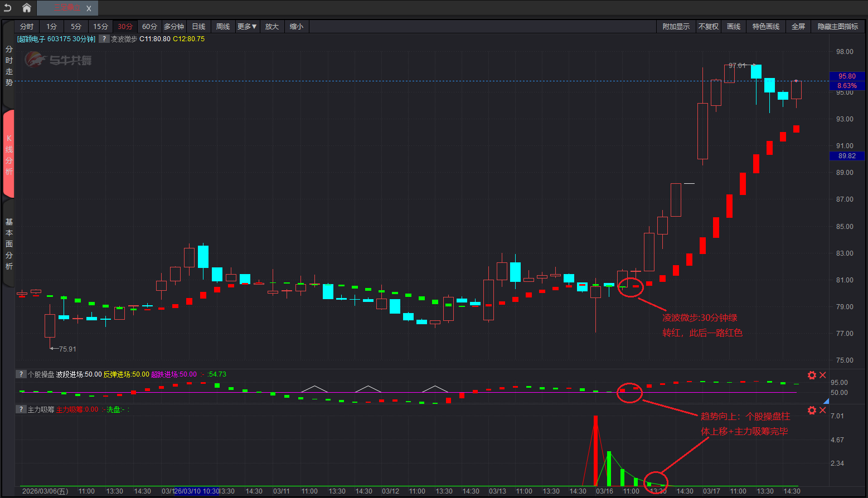Toggle 隐藏主图指标 to hide main indicators
Screen dimensions: 868x498
837,27
